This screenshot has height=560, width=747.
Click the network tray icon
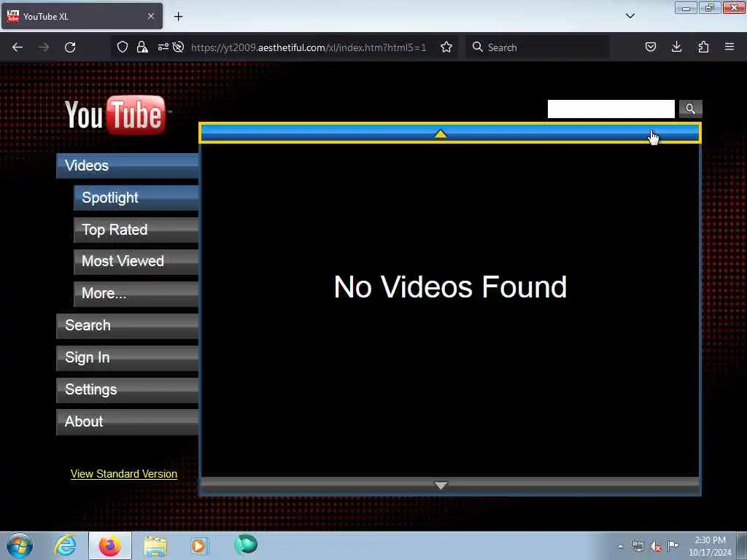pos(638,547)
